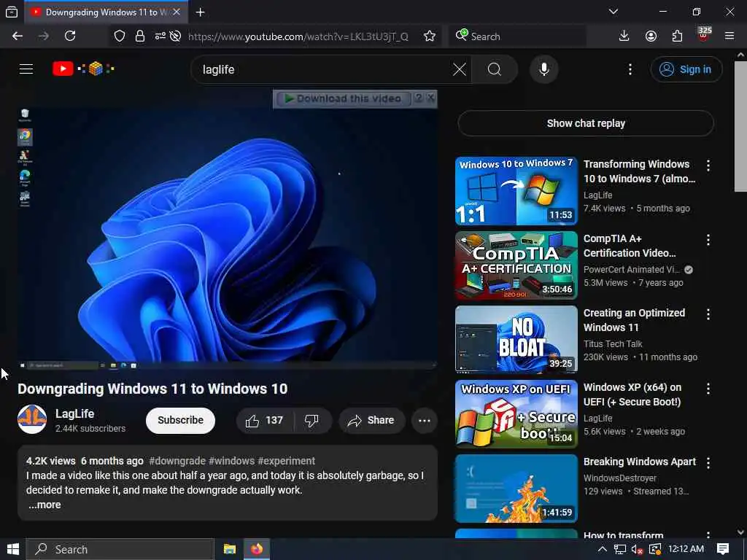The height and width of the screenshot is (560, 747).
Task: Open Firefox View button in tab bar
Action: [x=12, y=12]
